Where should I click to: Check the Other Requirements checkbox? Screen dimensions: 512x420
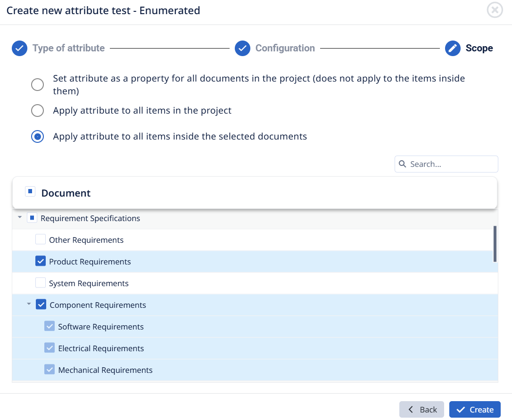click(x=41, y=239)
